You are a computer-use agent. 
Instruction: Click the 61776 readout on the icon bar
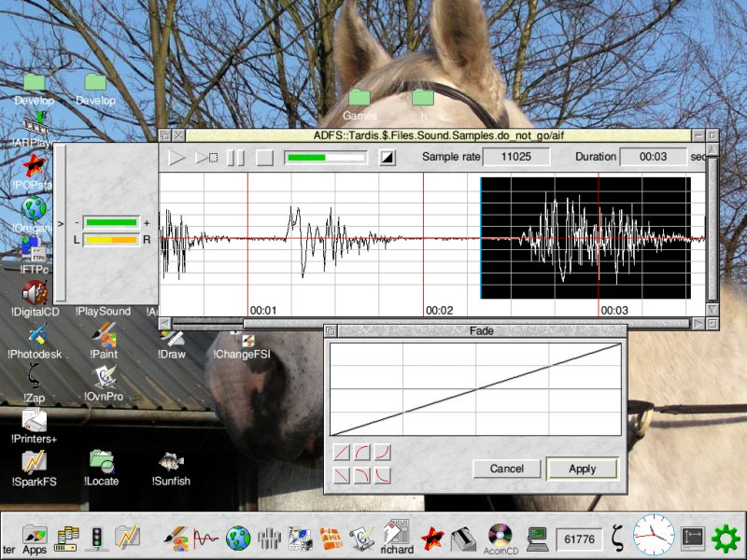point(579,539)
